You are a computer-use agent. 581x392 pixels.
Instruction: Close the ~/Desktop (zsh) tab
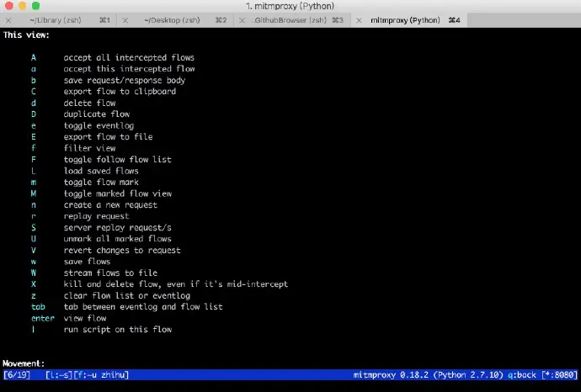(x=125, y=20)
